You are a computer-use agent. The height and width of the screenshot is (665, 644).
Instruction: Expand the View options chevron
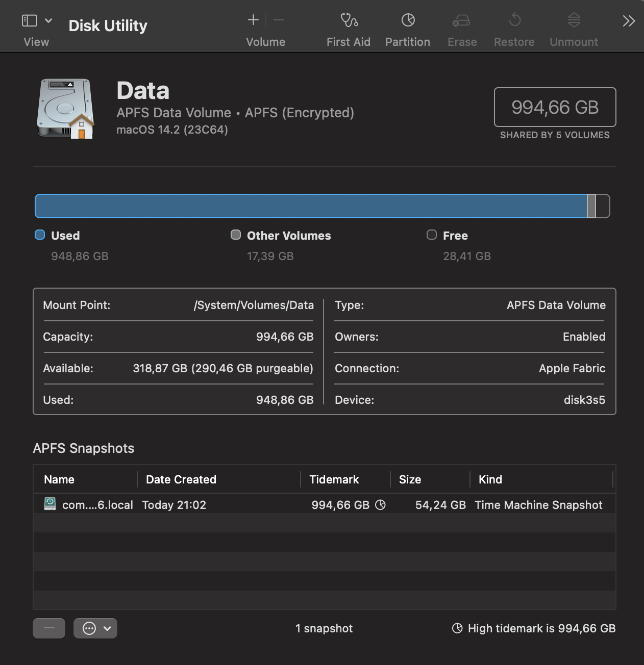pyautogui.click(x=48, y=20)
